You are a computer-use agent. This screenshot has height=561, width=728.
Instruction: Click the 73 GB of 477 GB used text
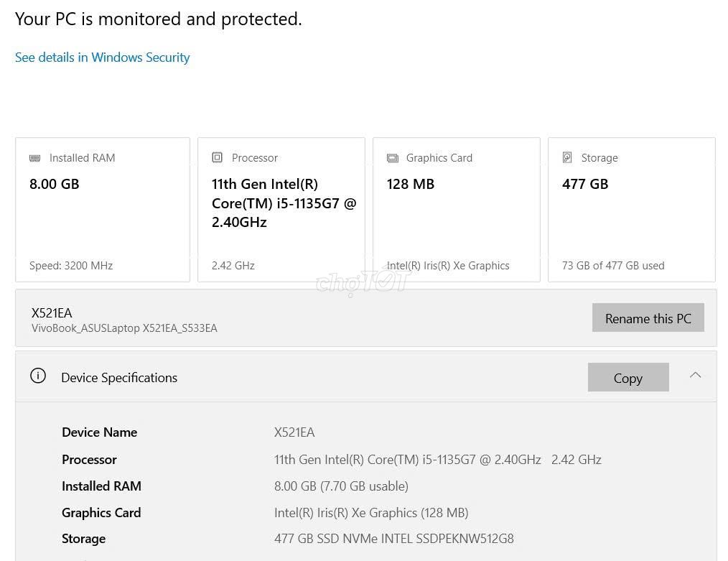pyautogui.click(x=612, y=266)
